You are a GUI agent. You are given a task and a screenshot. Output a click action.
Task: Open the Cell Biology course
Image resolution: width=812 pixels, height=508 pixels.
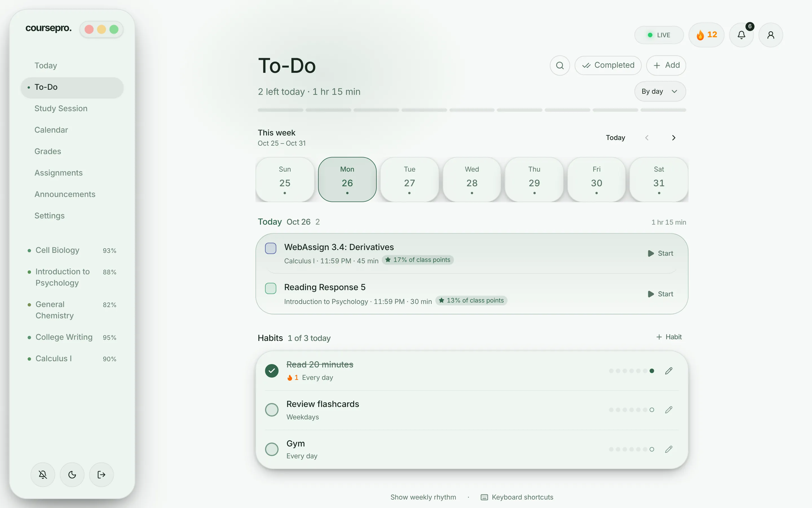72,250
